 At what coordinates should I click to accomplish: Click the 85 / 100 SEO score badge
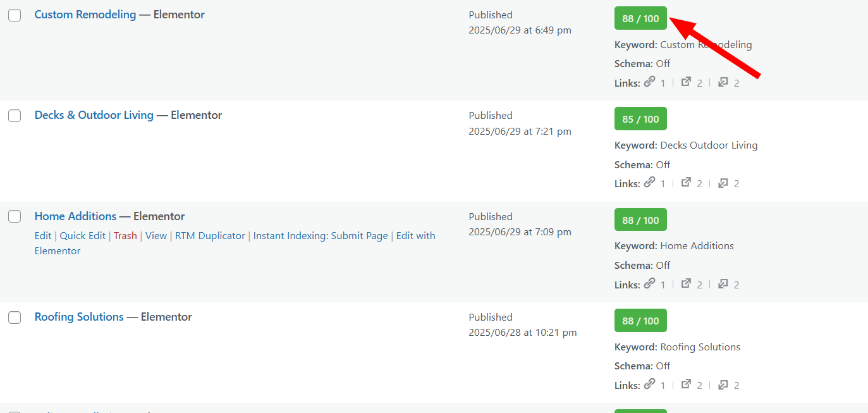coord(640,120)
